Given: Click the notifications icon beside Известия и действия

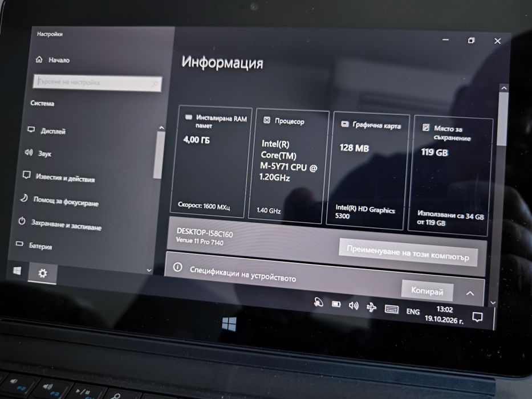Looking at the screenshot, I should pos(26,175).
